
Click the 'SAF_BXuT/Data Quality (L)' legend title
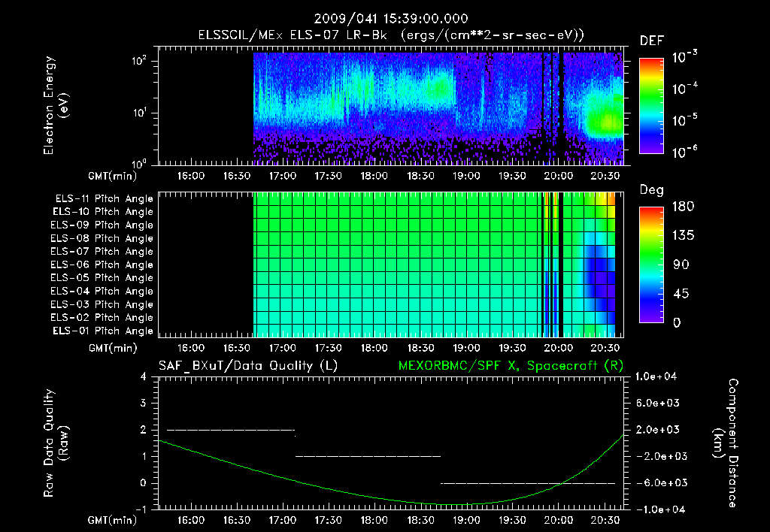(248, 366)
